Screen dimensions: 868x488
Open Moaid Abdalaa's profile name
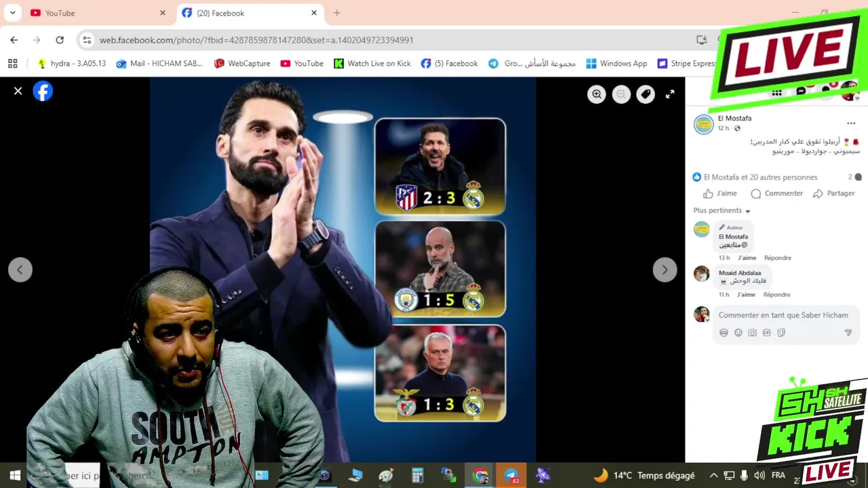[740, 273]
